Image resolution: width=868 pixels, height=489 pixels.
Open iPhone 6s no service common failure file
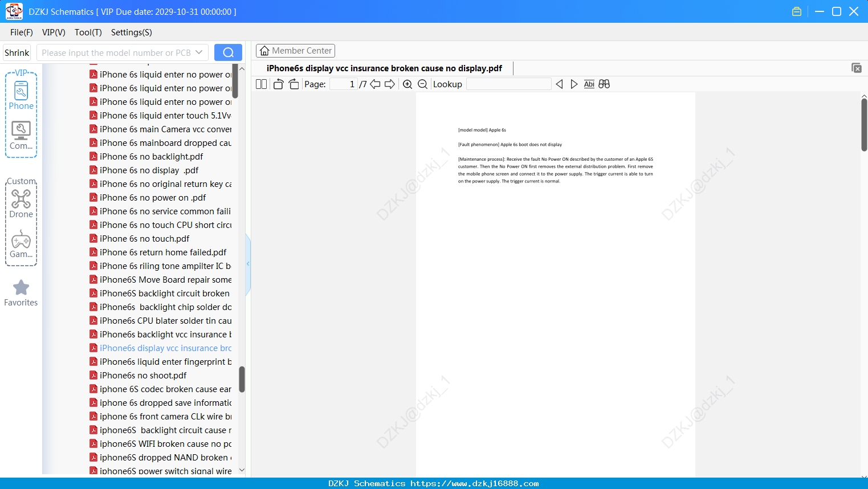pos(165,211)
